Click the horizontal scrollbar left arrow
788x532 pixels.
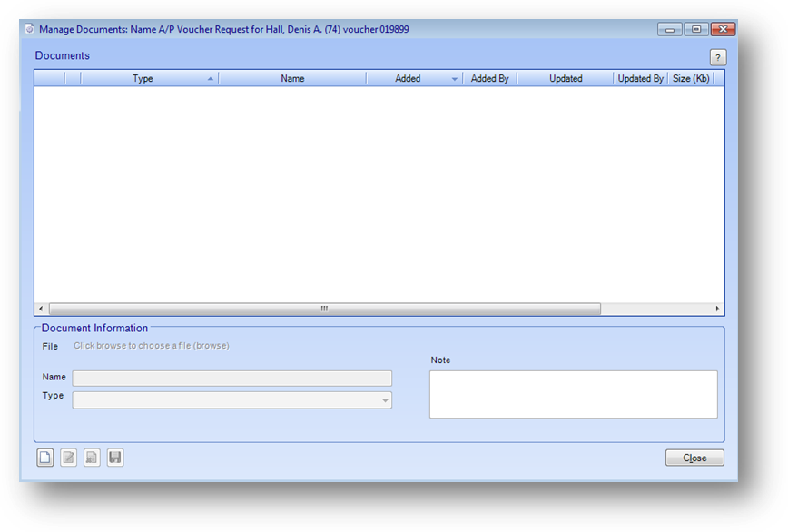coord(41,309)
